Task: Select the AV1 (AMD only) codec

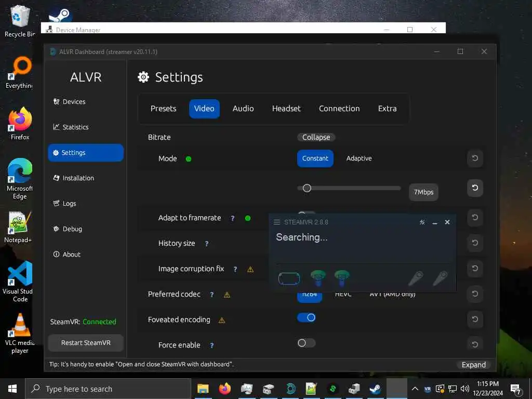Action: (392, 295)
